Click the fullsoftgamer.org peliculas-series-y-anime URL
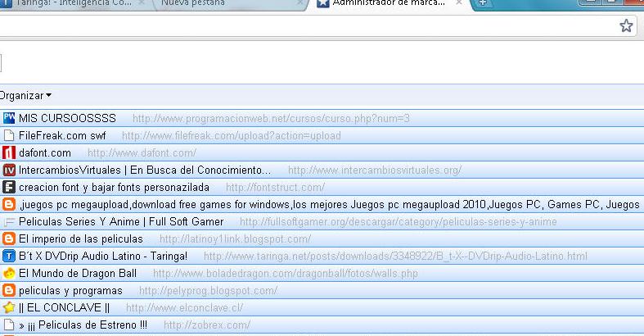 [x=399, y=222]
